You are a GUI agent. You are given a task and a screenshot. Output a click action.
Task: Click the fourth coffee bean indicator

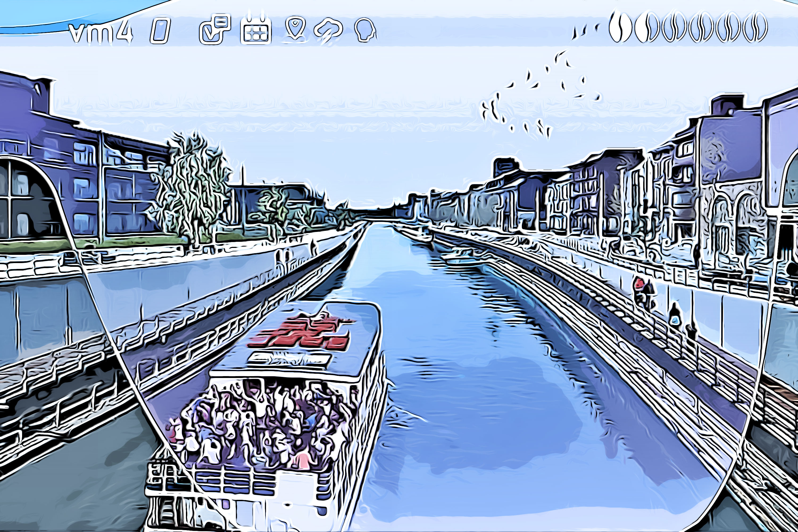pyautogui.click(x=701, y=27)
